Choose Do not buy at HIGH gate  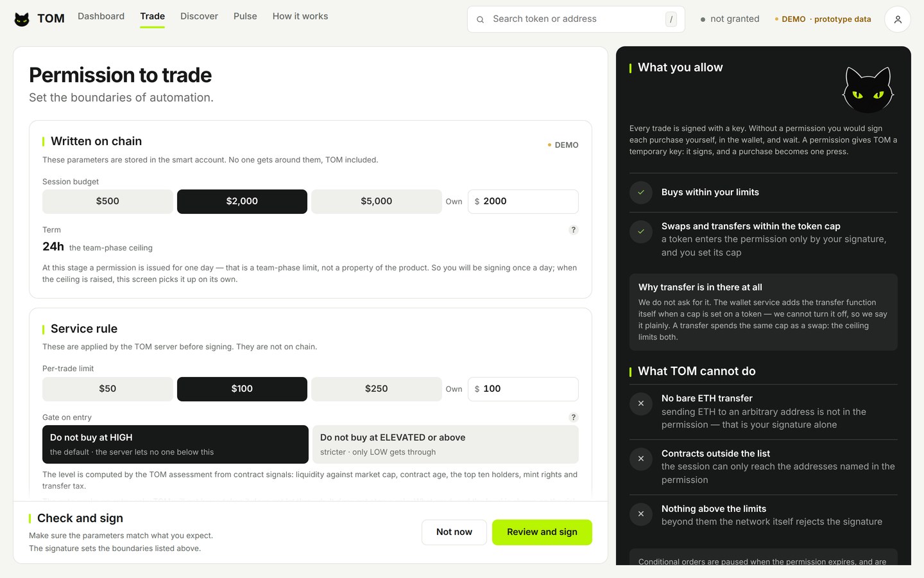[x=175, y=444]
